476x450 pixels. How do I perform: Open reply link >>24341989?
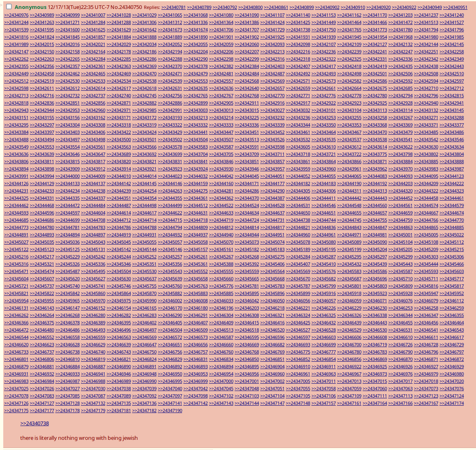pyautogui.click(x=16, y=44)
